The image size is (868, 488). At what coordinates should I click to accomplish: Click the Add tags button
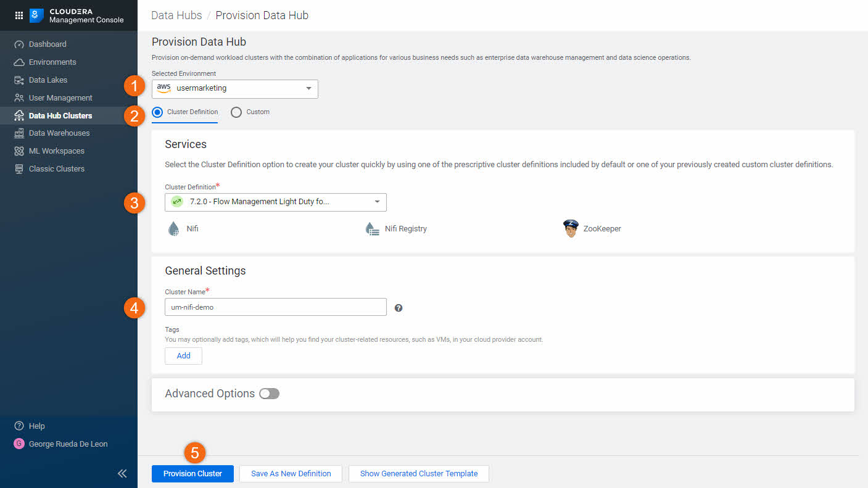tap(183, 356)
